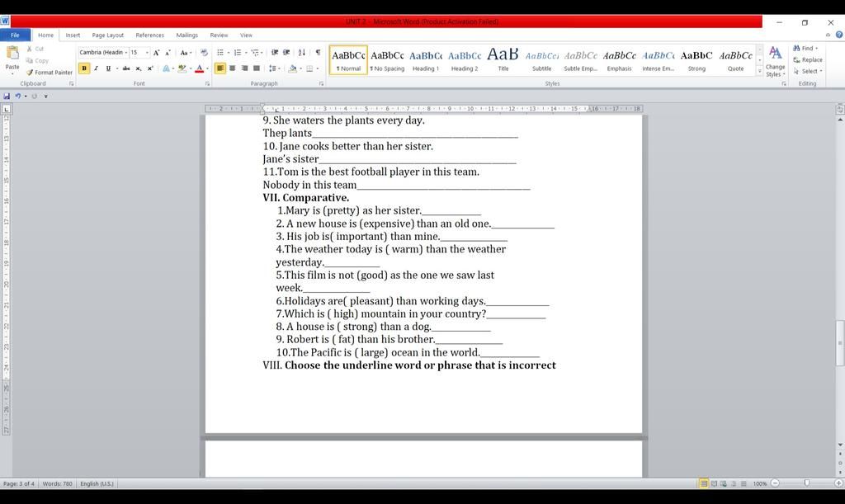The width and height of the screenshot is (845, 504).
Task: Align text to the right
Action: point(244,68)
